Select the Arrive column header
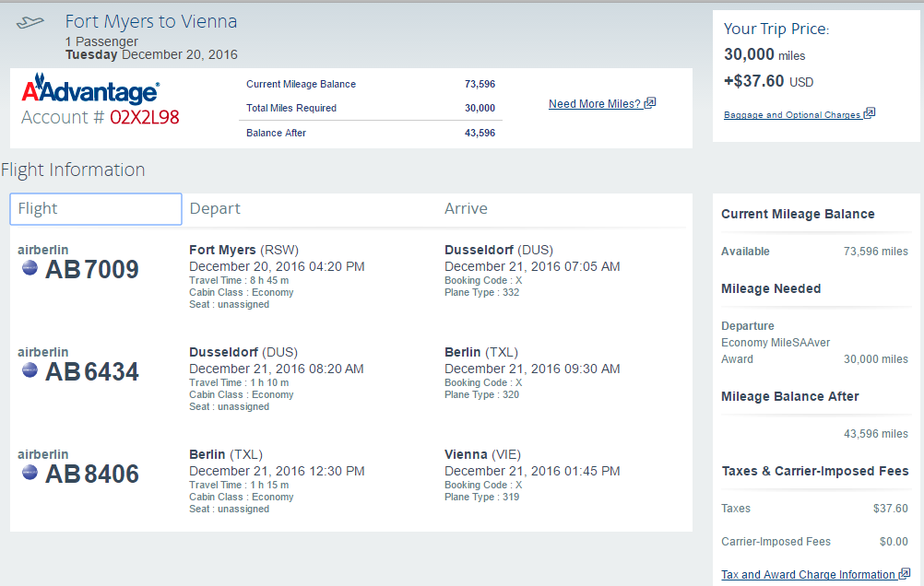 (466, 209)
